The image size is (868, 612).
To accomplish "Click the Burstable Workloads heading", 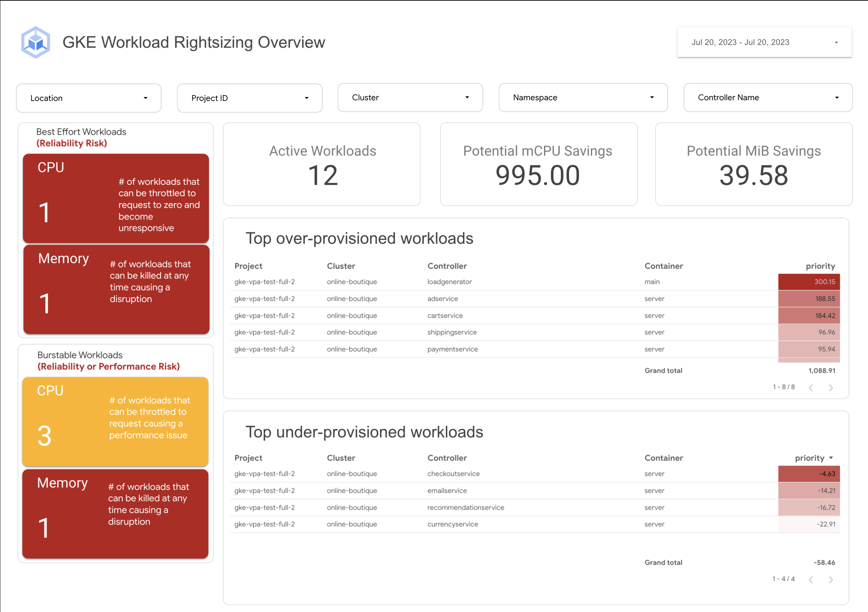I will tap(80, 355).
